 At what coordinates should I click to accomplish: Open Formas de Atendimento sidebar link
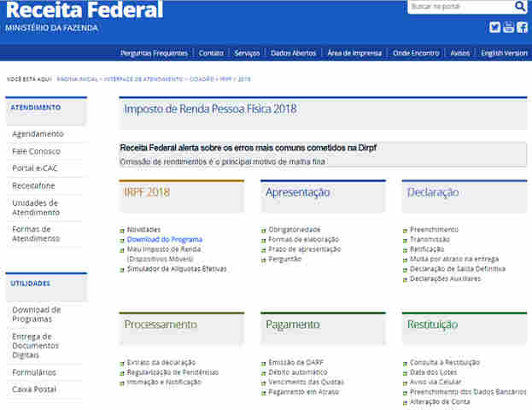tap(36, 234)
